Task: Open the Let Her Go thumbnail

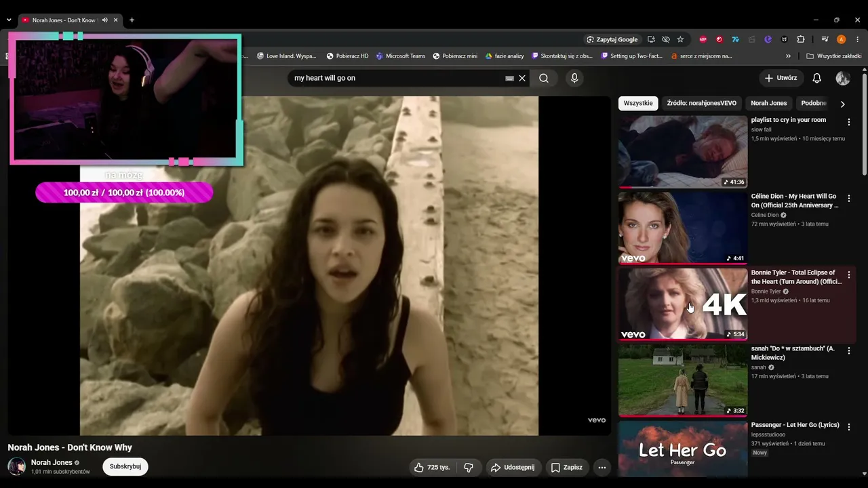Action: point(683,449)
